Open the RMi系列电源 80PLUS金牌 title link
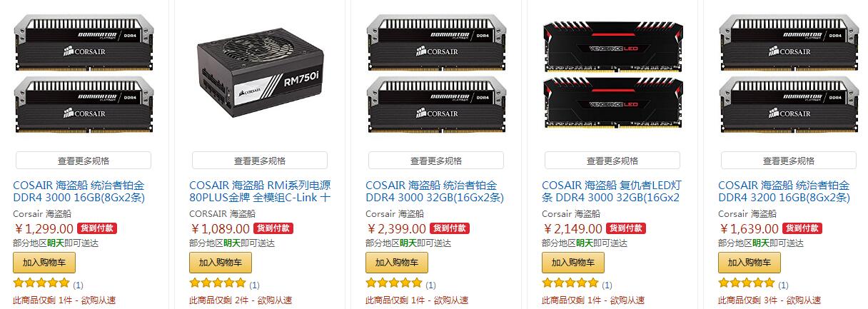The height and width of the screenshot is (309, 868). click(x=260, y=191)
